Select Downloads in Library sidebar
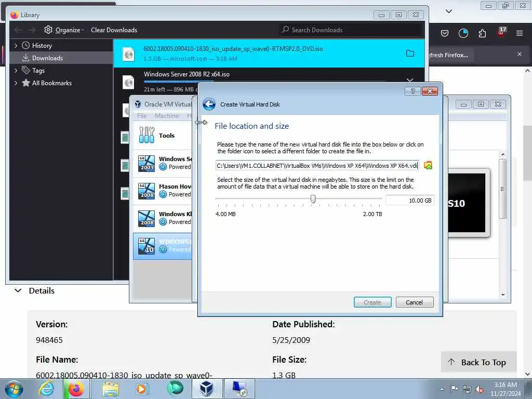Image resolution: width=532 pixels, height=399 pixels. click(x=61, y=58)
